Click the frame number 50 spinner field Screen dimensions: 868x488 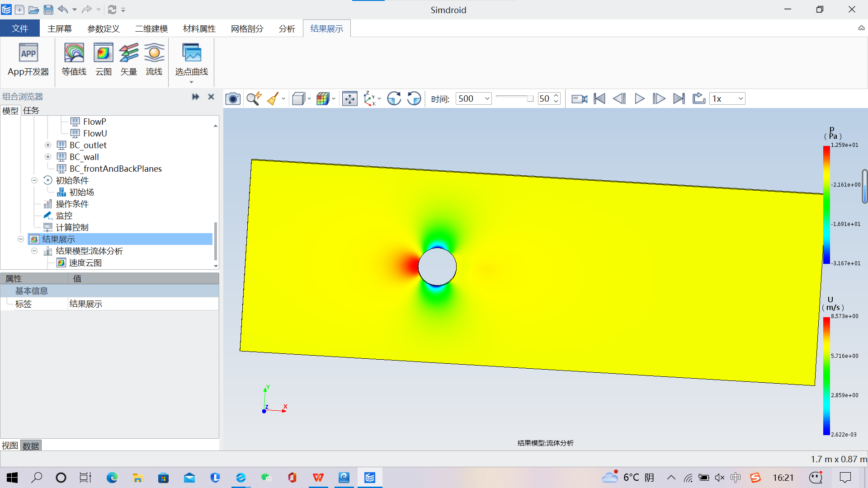pyautogui.click(x=544, y=99)
